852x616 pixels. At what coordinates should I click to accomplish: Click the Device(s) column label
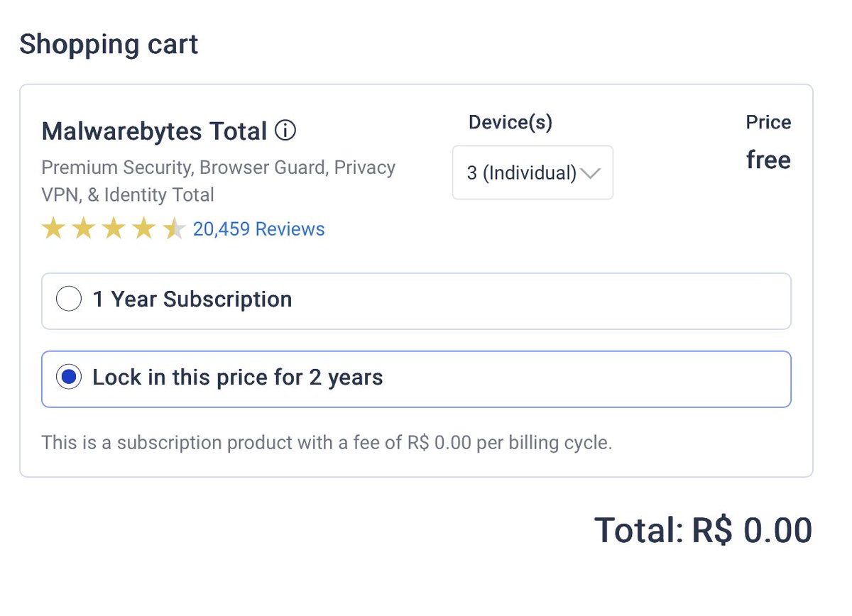pyautogui.click(x=510, y=123)
